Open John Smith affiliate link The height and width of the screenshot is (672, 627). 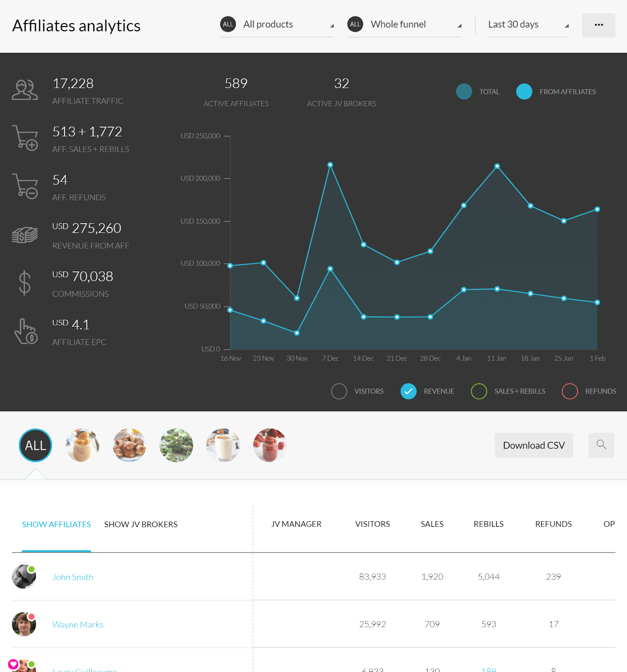click(73, 577)
